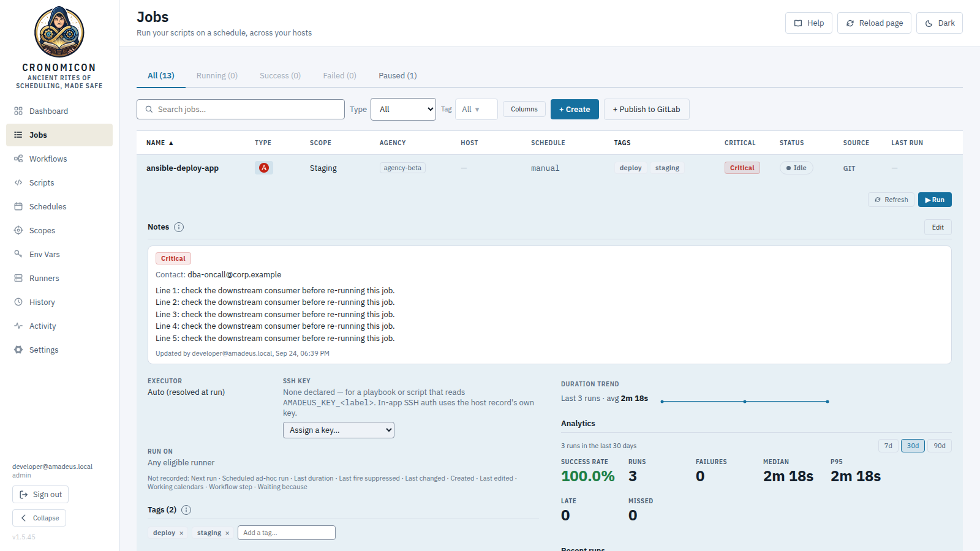Click the Jobs list icon in sidebar
Viewport: 980px width, 551px height.
pyautogui.click(x=18, y=135)
